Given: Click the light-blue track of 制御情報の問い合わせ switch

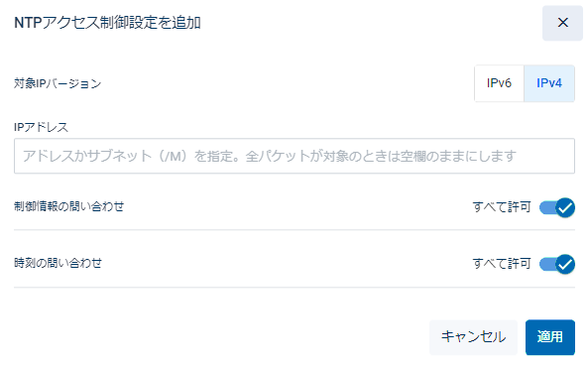Looking at the screenshot, I should click(547, 207).
